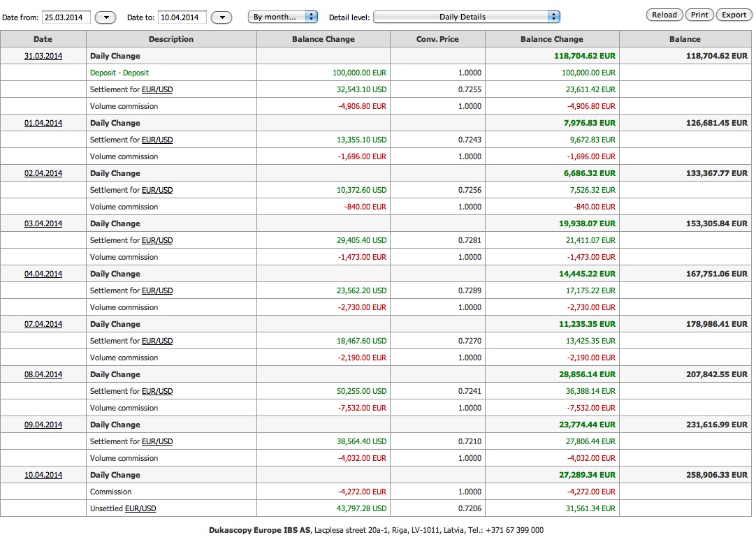756x544 pixels.
Task: Open the 08.04.2014 date link
Action: (x=43, y=374)
